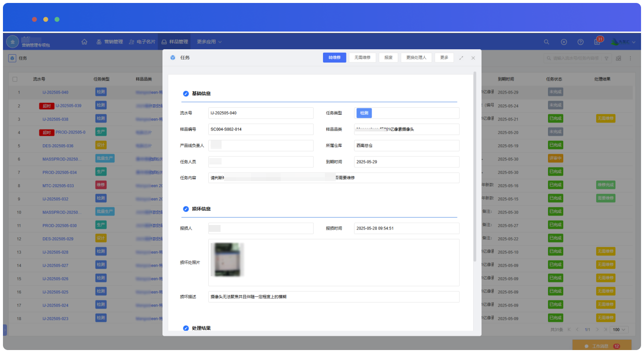Switch to the 营销管理 tab
The width and height of the screenshot is (644, 352).
pyautogui.click(x=110, y=42)
